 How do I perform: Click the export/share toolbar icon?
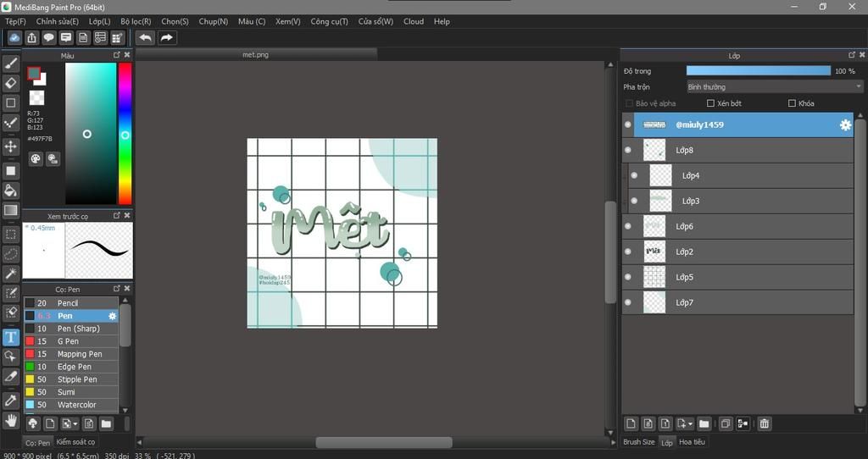[31, 37]
